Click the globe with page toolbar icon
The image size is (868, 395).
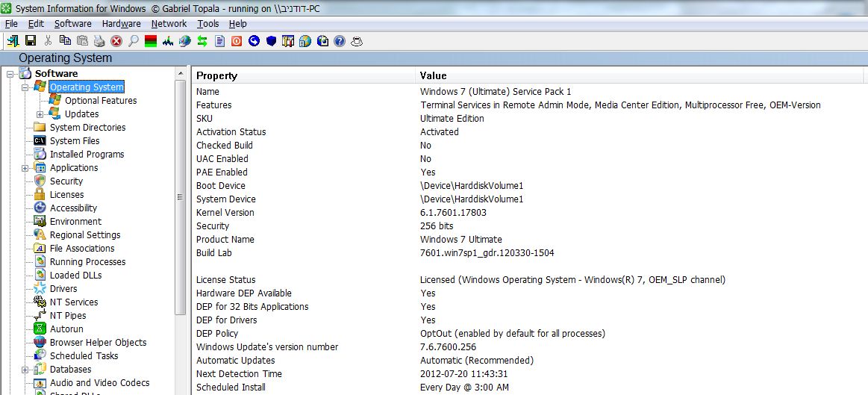point(305,41)
